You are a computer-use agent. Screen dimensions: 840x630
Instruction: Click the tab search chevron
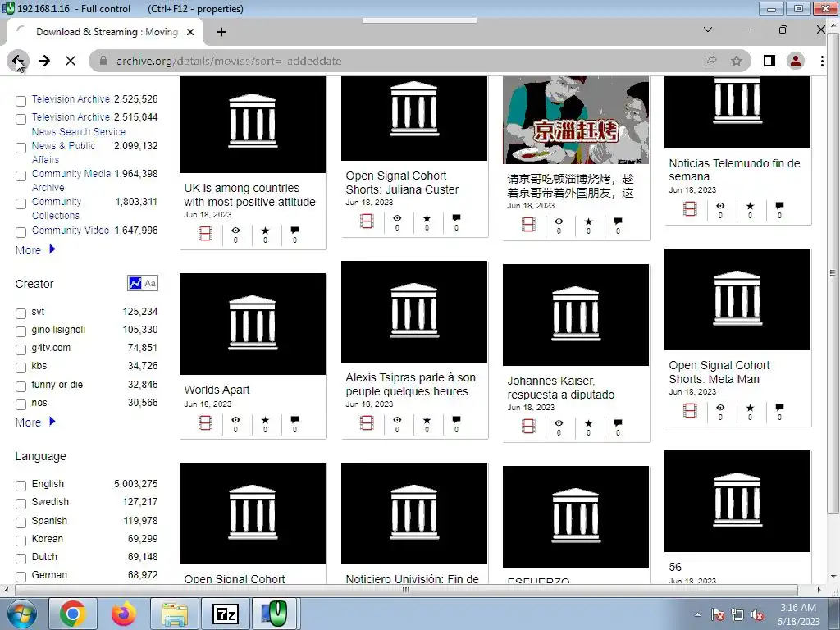tap(708, 30)
